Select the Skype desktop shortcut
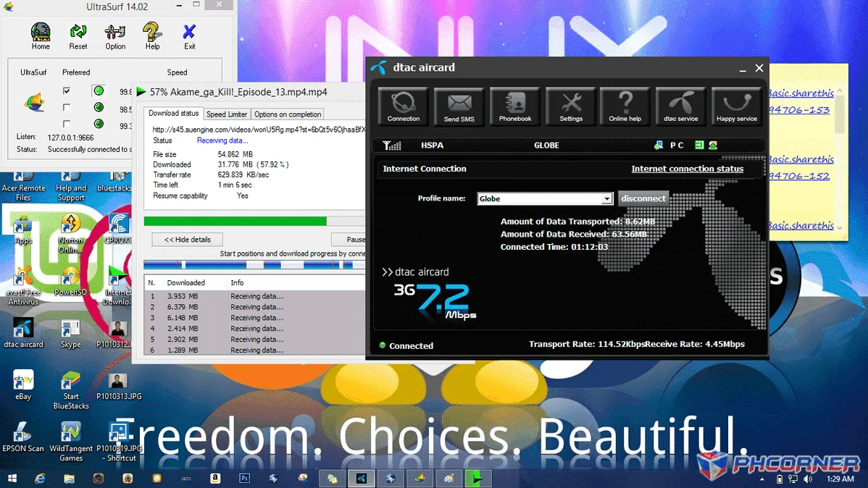Image resolution: width=868 pixels, height=488 pixels. (70, 334)
